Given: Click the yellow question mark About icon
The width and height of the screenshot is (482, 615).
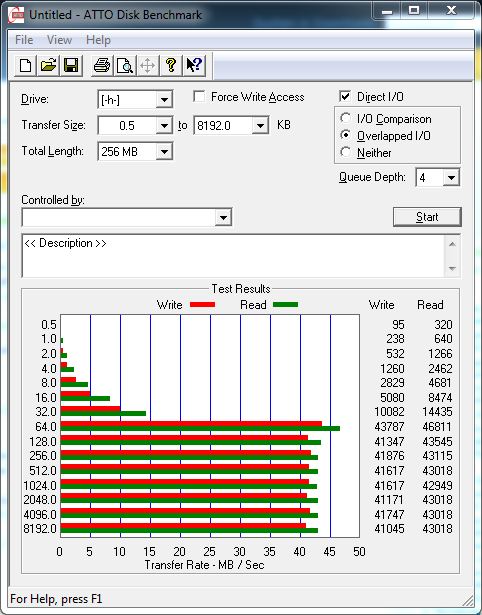Looking at the screenshot, I should (x=171, y=65).
